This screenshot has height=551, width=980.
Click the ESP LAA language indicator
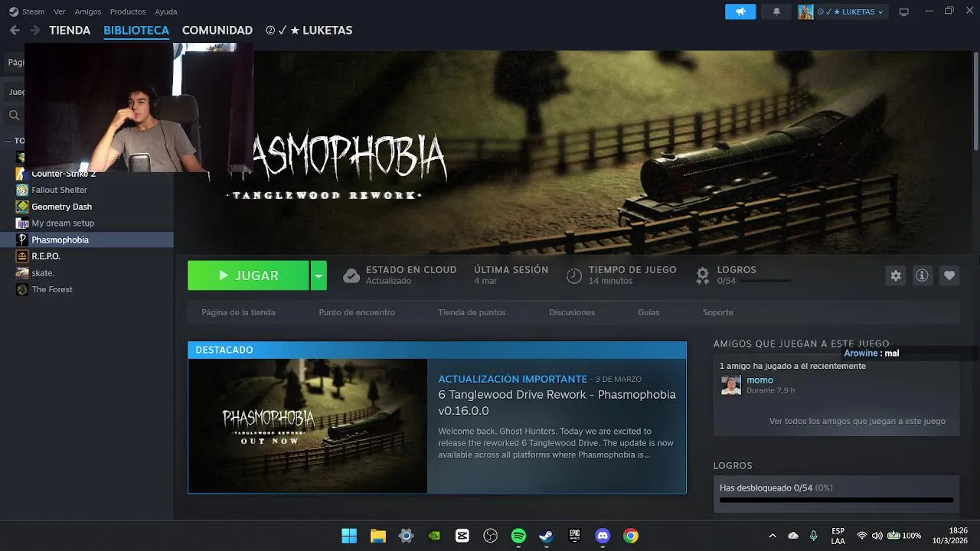[x=838, y=536]
